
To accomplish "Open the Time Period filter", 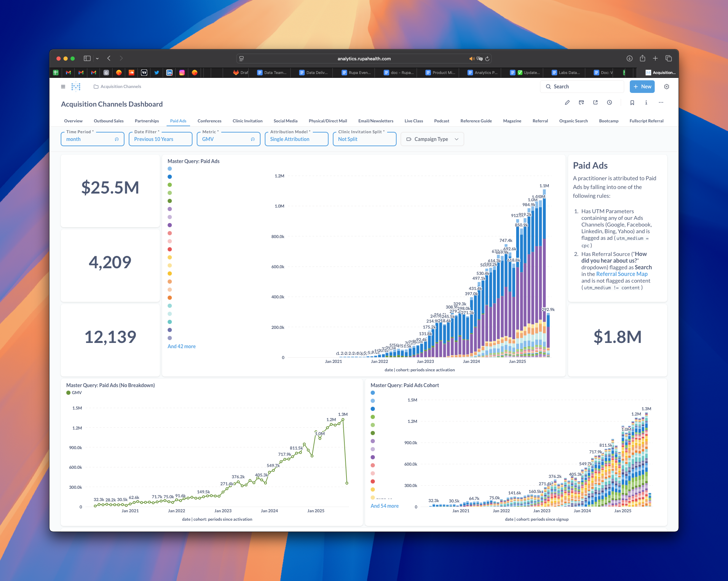I will coord(92,139).
